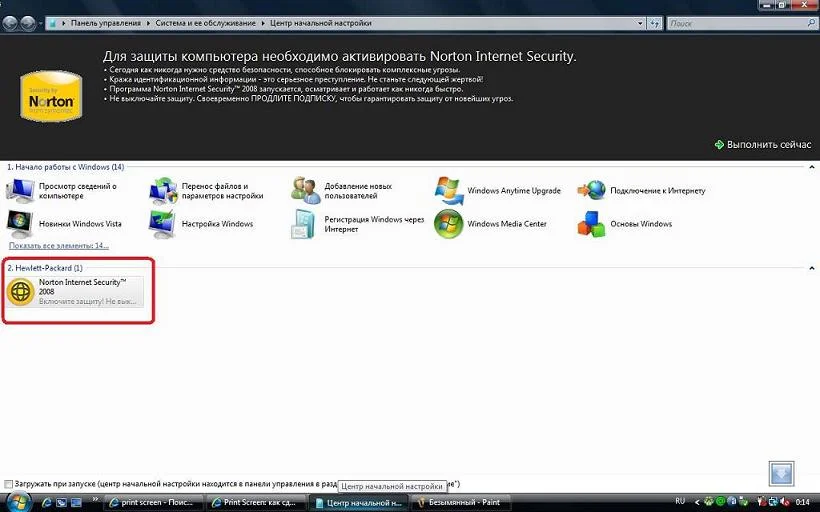Open Windows Anytime Upgrade flag icon
Image resolution: width=820 pixels, height=512 pixels.
click(x=449, y=191)
